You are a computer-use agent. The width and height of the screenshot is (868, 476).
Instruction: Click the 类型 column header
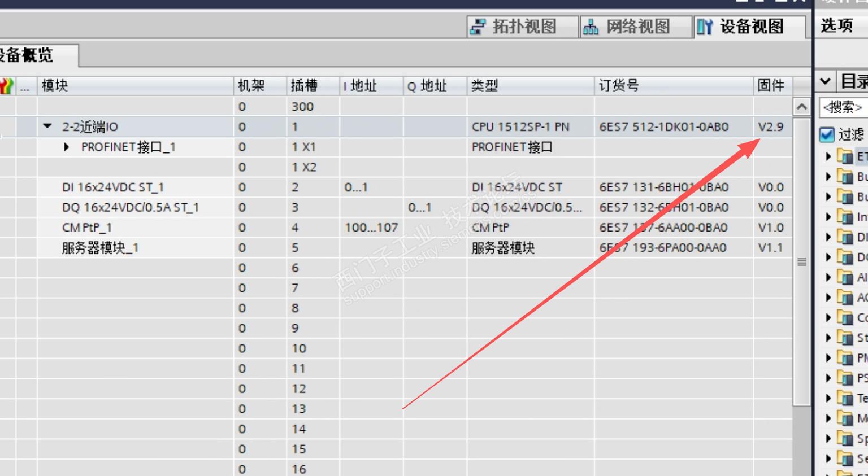(x=531, y=86)
